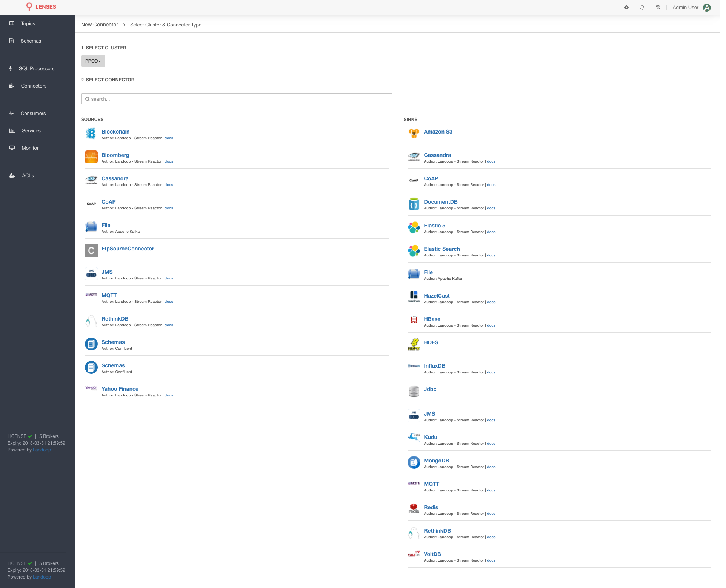Open the Consumers view
The image size is (726, 588).
(x=33, y=113)
